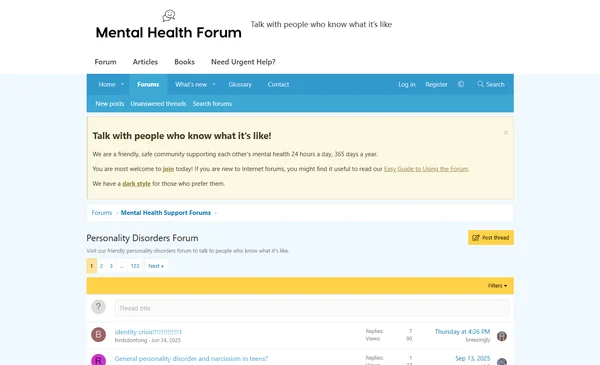This screenshot has width=600, height=365.
Task: Click the Post thread button
Action: tap(491, 238)
